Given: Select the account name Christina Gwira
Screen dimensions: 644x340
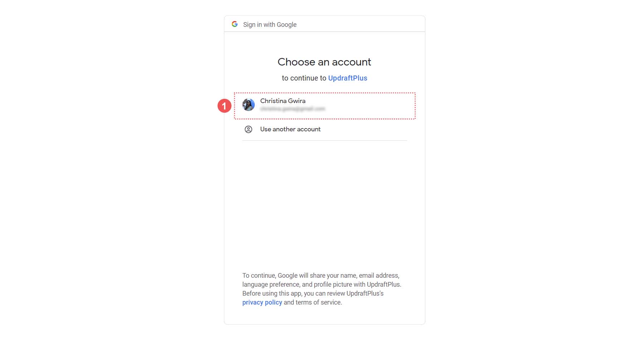Looking at the screenshot, I should point(283,101).
